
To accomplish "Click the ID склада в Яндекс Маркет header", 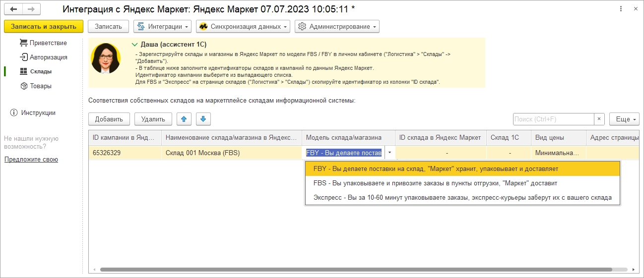I will pos(441,137).
